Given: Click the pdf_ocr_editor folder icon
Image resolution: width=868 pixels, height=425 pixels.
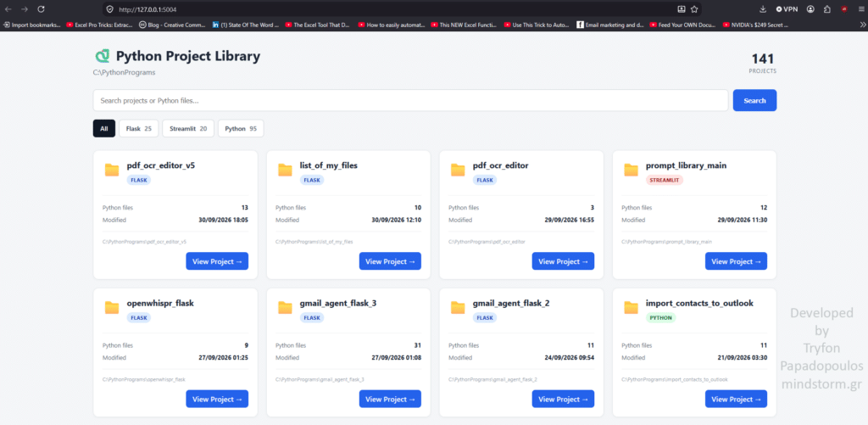Looking at the screenshot, I should pyautogui.click(x=458, y=170).
